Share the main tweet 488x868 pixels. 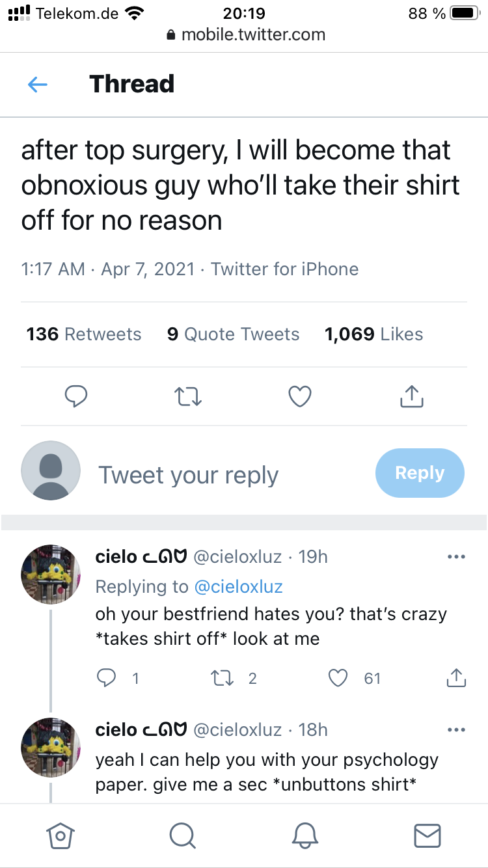[x=411, y=396]
